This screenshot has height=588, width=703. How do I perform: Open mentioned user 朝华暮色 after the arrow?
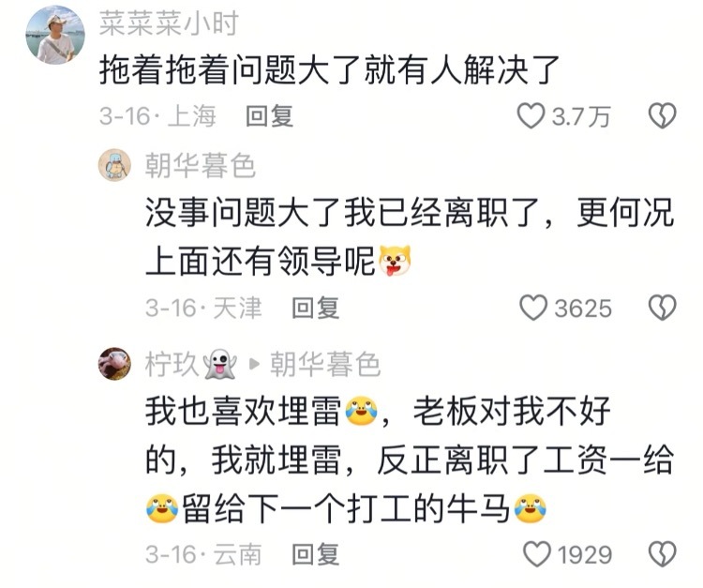click(325, 364)
